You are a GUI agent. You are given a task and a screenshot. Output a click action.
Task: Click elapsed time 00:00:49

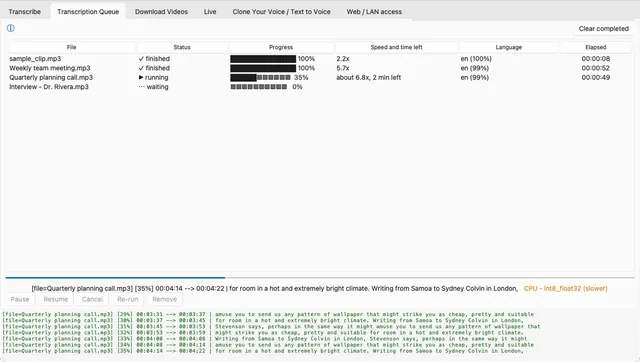click(596, 78)
